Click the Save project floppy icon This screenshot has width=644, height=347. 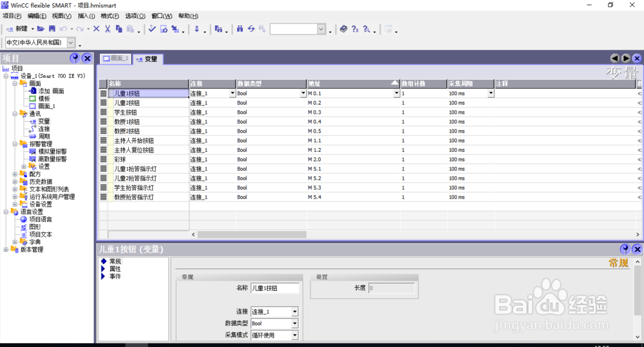[52, 29]
